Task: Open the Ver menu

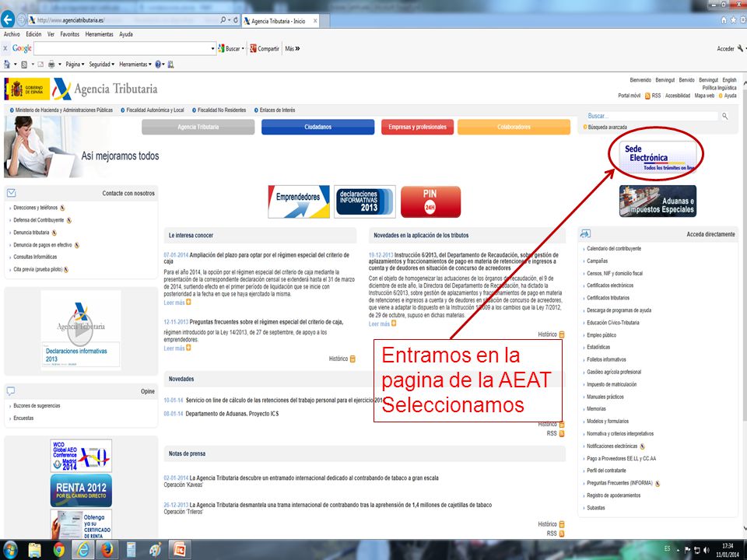Action: [51, 34]
